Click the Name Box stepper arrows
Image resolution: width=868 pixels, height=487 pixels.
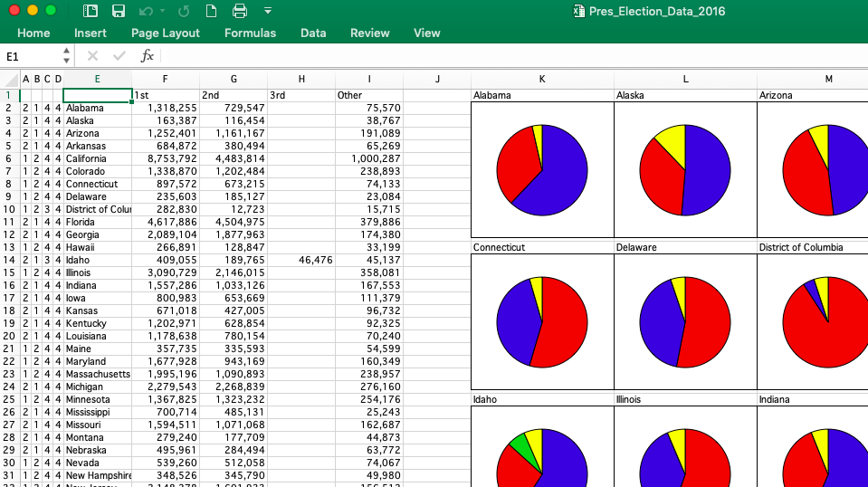(66, 56)
